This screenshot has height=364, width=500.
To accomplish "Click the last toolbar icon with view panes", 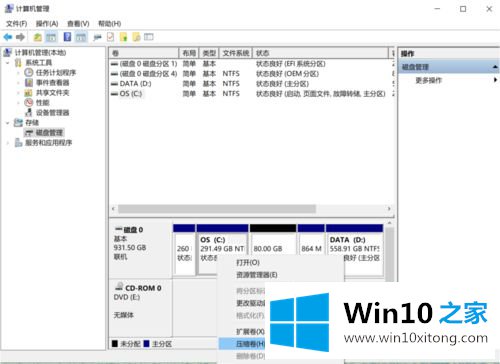I will click(149, 37).
